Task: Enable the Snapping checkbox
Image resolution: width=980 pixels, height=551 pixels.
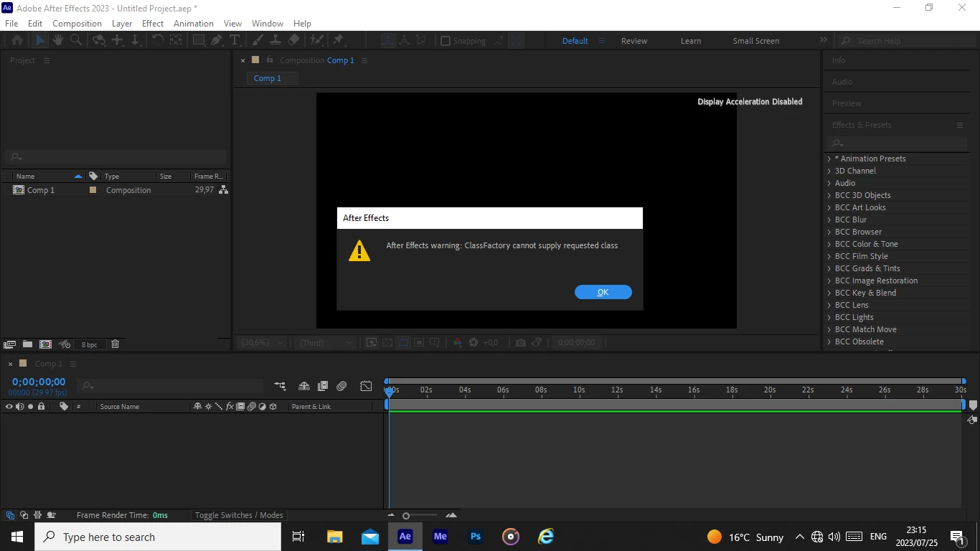Action: (446, 41)
